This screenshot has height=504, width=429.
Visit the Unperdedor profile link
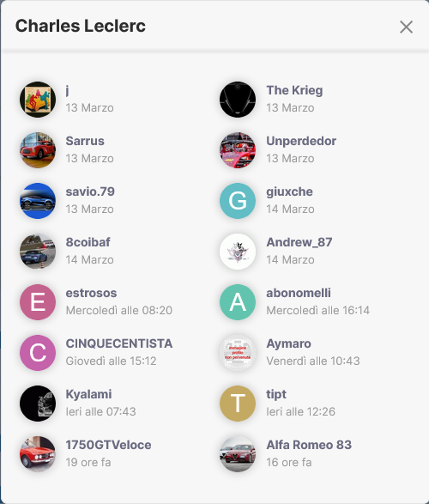(301, 141)
